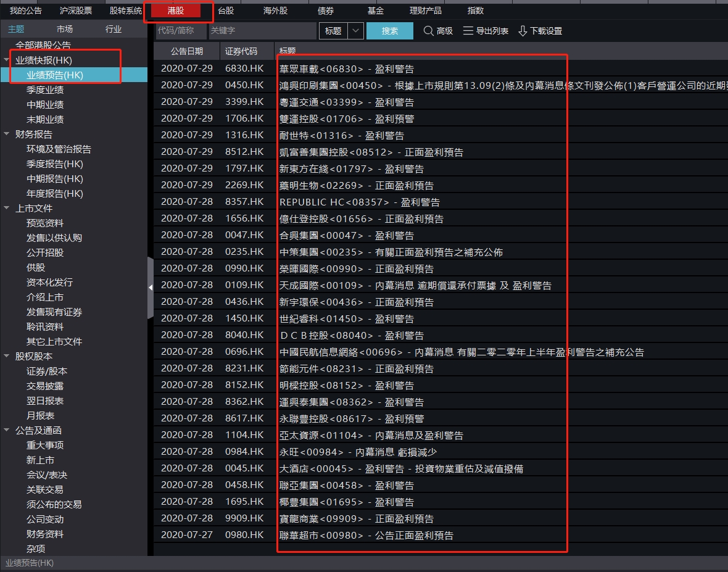The height and width of the screenshot is (572, 728).
Task: Click the download settings arrow icon
Action: pos(523,31)
